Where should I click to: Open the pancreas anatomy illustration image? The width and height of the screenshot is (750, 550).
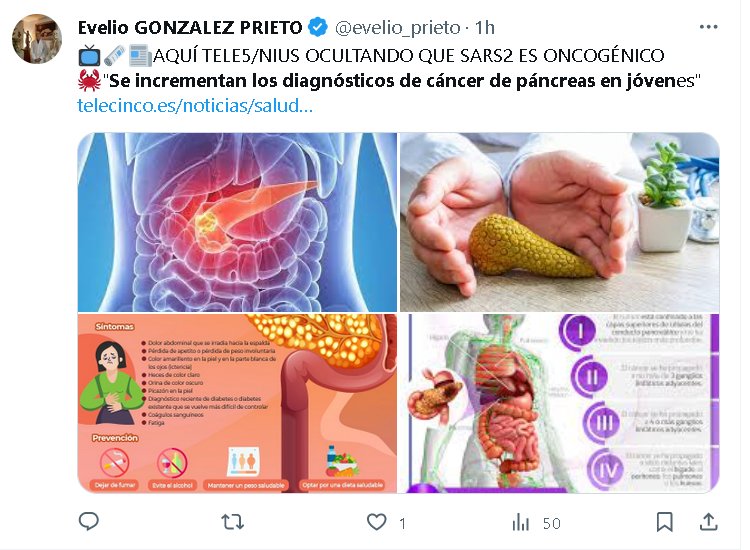point(237,222)
